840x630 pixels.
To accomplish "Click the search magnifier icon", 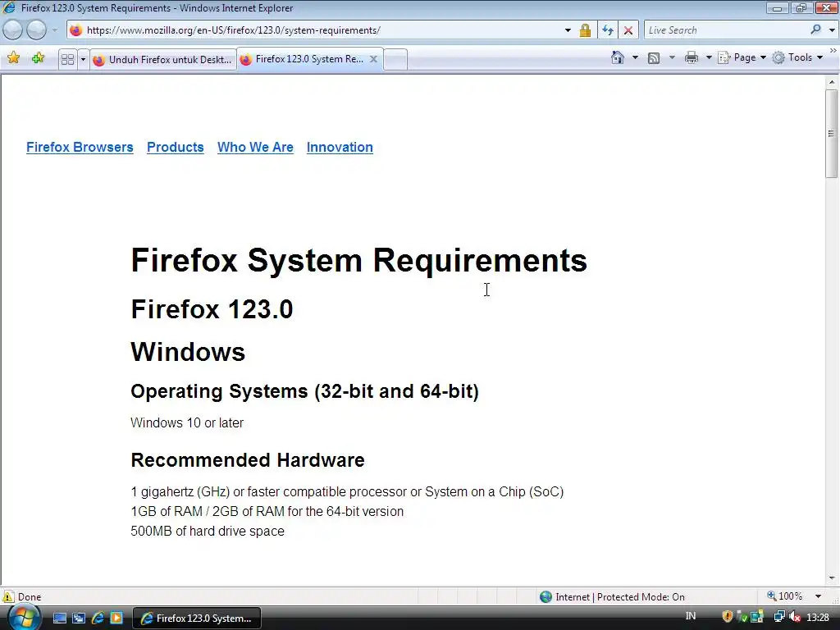I will tap(815, 30).
